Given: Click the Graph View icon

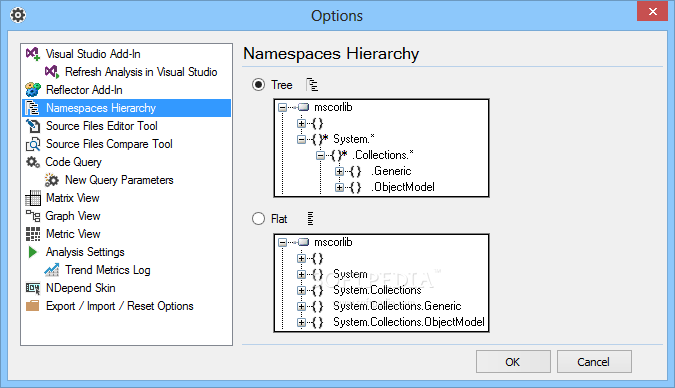Looking at the screenshot, I should pos(33,216).
